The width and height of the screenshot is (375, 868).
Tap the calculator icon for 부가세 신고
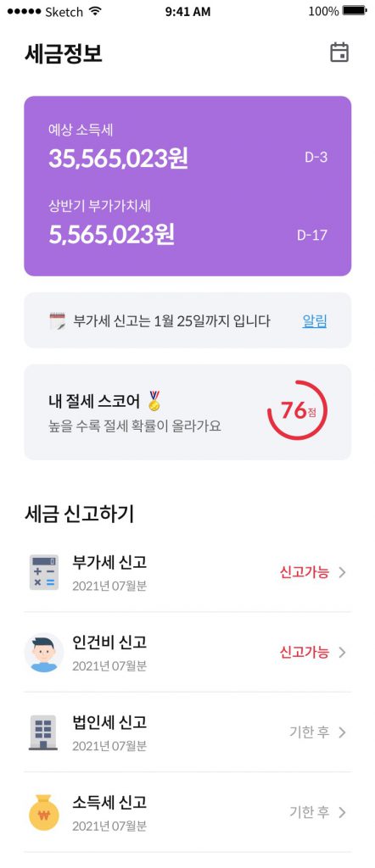[x=43, y=572]
